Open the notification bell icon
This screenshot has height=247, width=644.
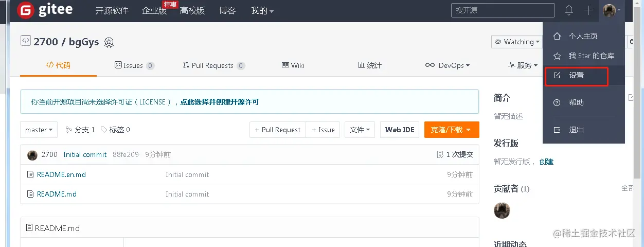(x=569, y=10)
